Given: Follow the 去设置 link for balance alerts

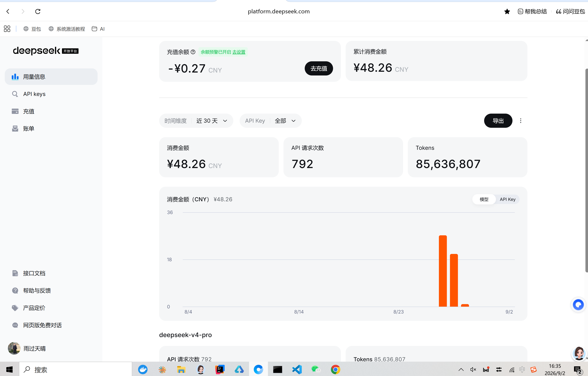Looking at the screenshot, I should click(x=239, y=52).
